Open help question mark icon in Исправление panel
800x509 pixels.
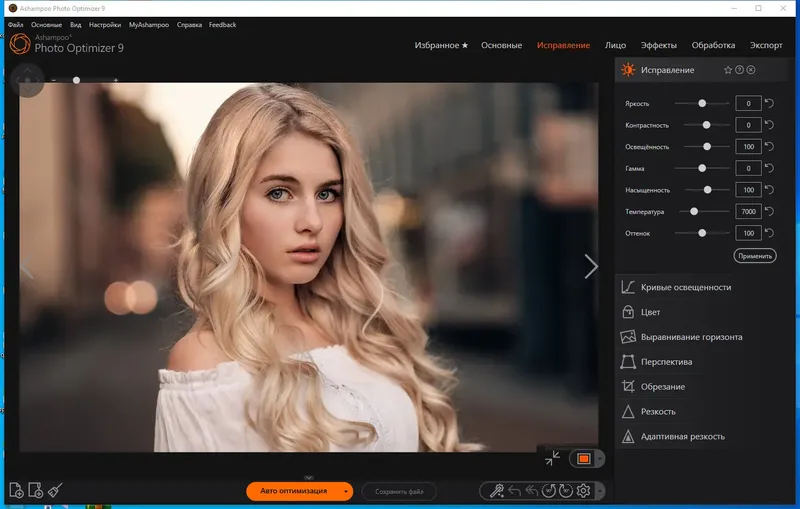point(740,70)
